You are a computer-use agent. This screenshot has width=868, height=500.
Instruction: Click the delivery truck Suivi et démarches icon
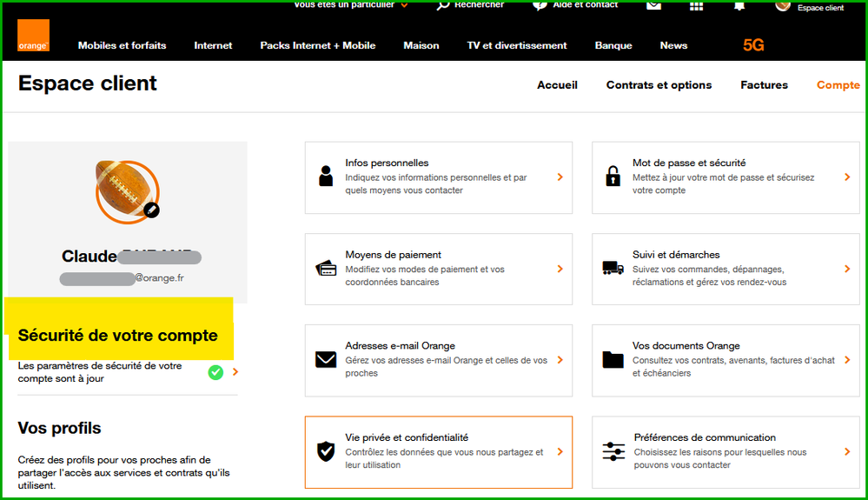(613, 269)
